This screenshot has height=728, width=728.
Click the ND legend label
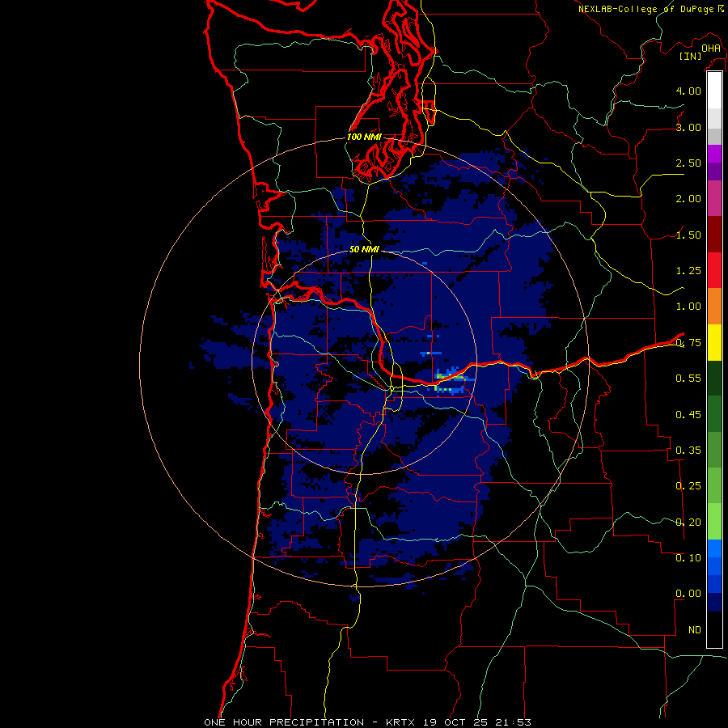click(x=695, y=630)
